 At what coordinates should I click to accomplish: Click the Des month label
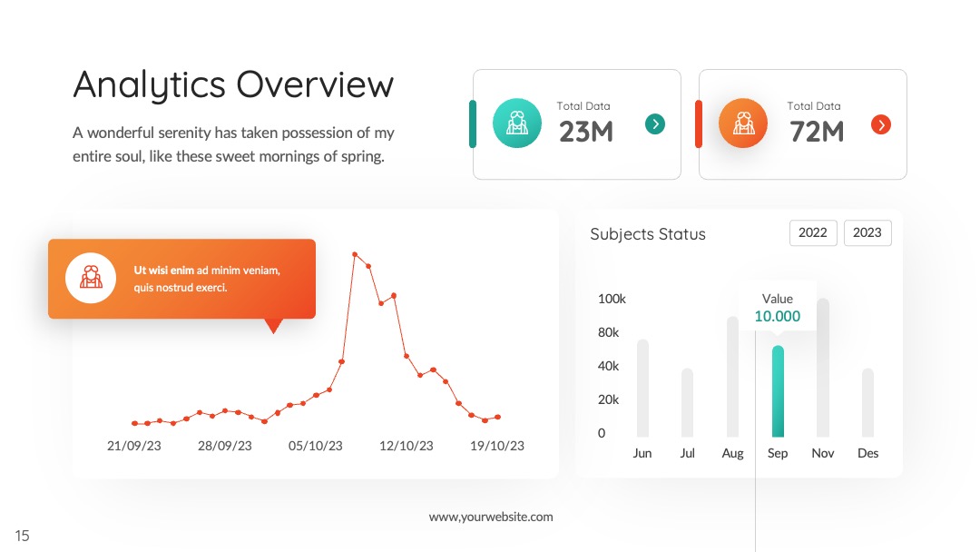pos(867,453)
